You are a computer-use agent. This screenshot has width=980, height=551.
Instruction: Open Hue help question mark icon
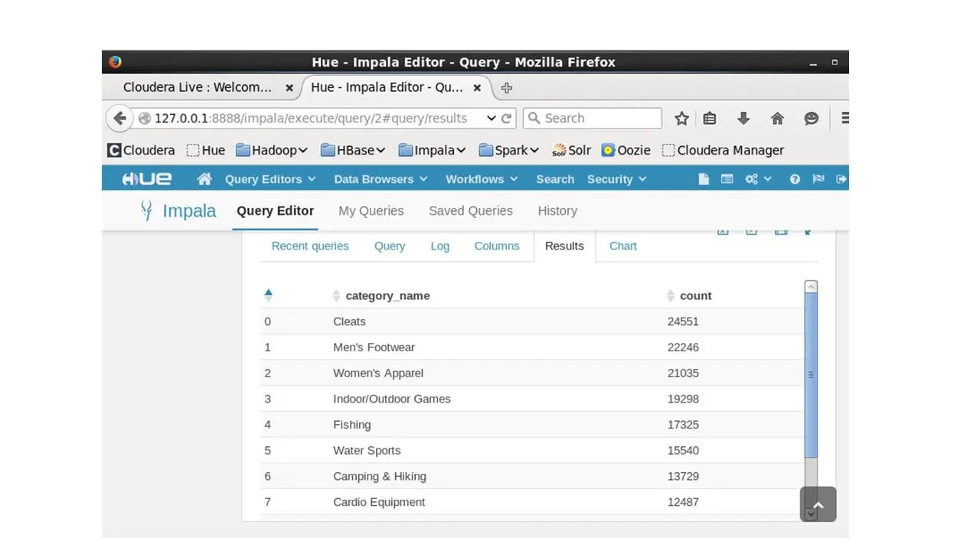[795, 179]
